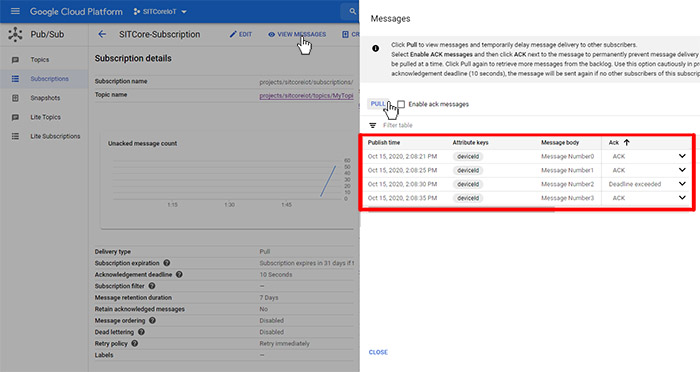Click deviceid chip in 2:08:25 PM row
Image resolution: width=700 pixels, height=372 pixels.
tap(468, 171)
